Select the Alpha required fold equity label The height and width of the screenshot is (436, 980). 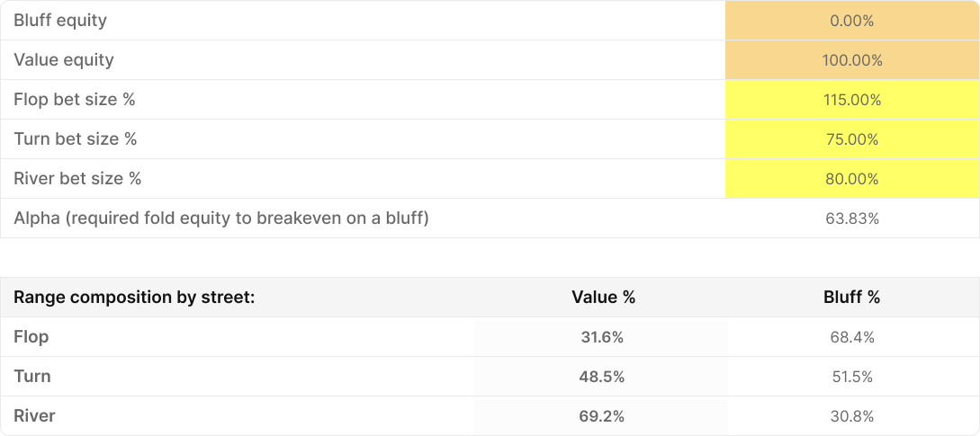(x=221, y=218)
